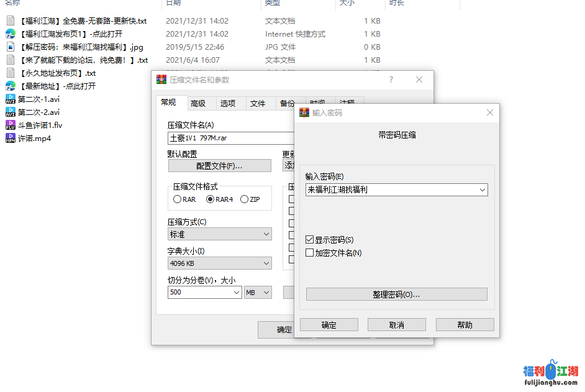Viewport: 585px width, 392px height.
Task: Open the MB volume unit dropdown
Action: pos(258,292)
